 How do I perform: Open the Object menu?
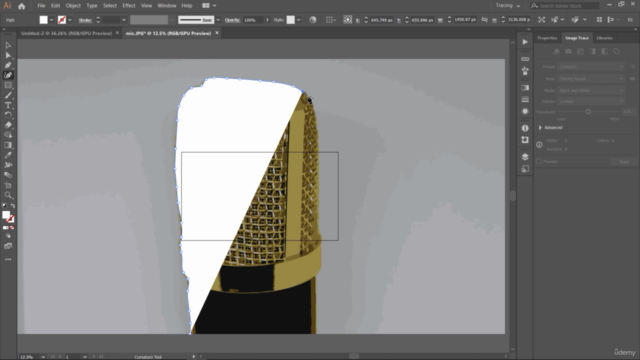[x=73, y=6]
